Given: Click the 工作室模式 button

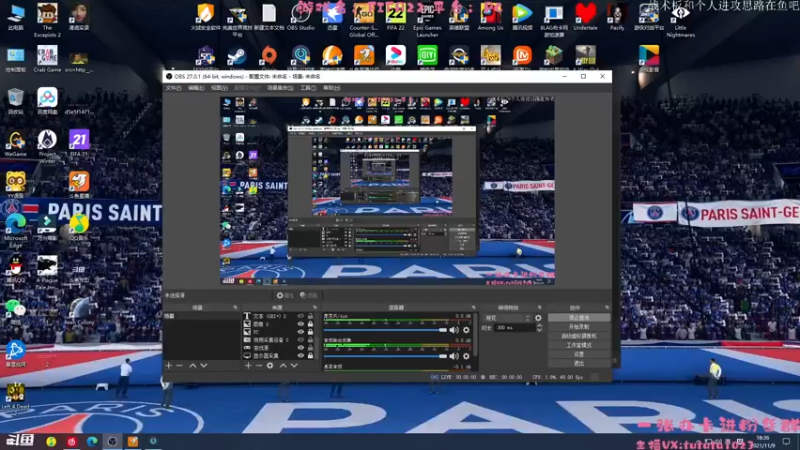Looking at the screenshot, I should pos(579,345).
